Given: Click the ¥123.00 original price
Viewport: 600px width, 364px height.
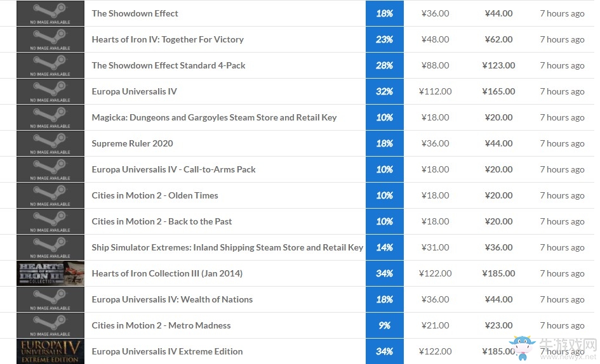Looking at the screenshot, I should click(498, 65).
